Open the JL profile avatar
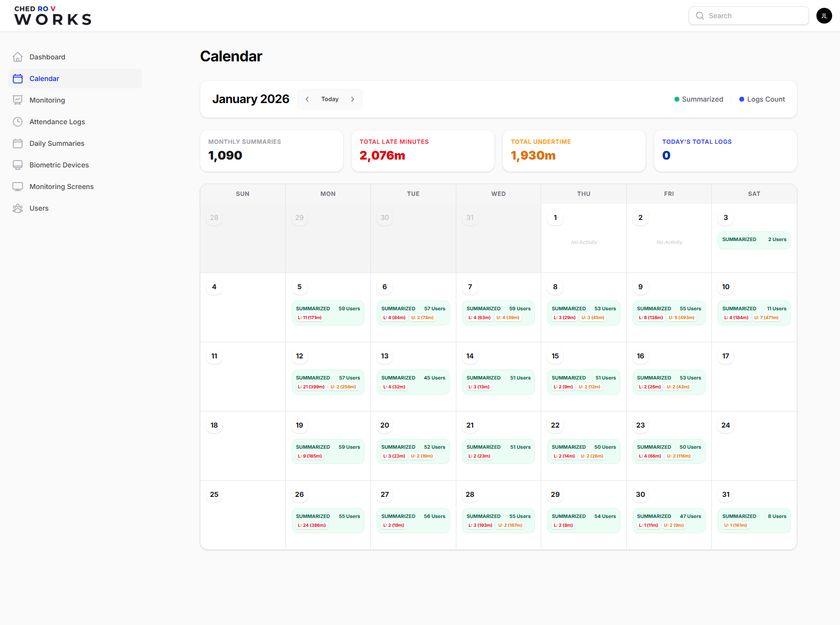 824,15
